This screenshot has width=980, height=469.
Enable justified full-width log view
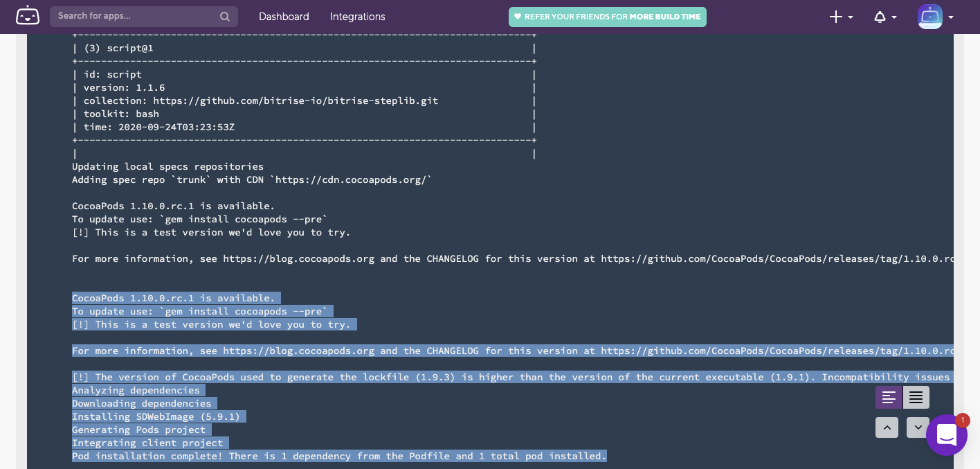coord(916,398)
